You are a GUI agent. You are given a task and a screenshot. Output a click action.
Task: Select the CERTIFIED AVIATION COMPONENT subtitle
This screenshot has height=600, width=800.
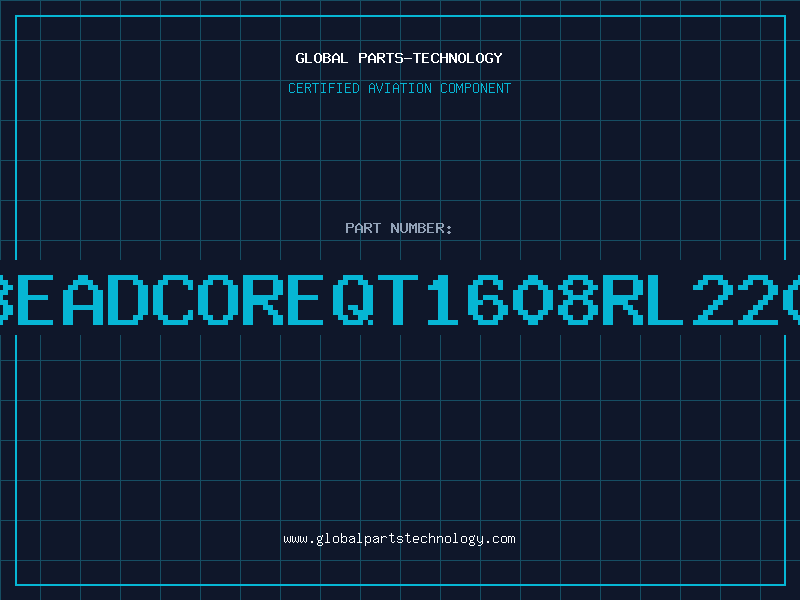[399, 88]
